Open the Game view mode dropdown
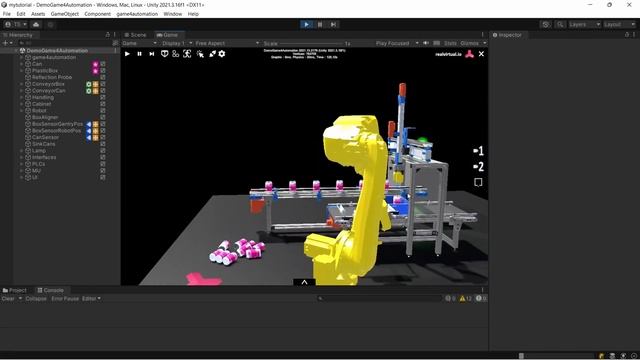The image size is (640, 360). click(139, 43)
